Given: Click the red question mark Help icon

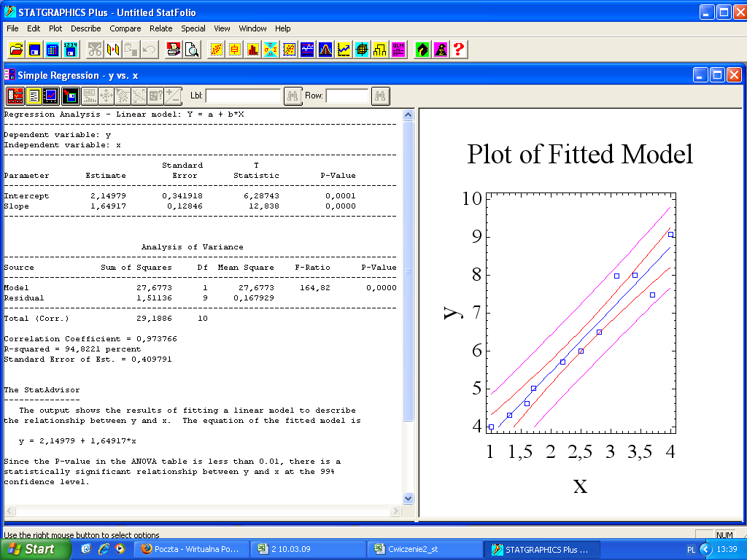Looking at the screenshot, I should pyautogui.click(x=459, y=50).
